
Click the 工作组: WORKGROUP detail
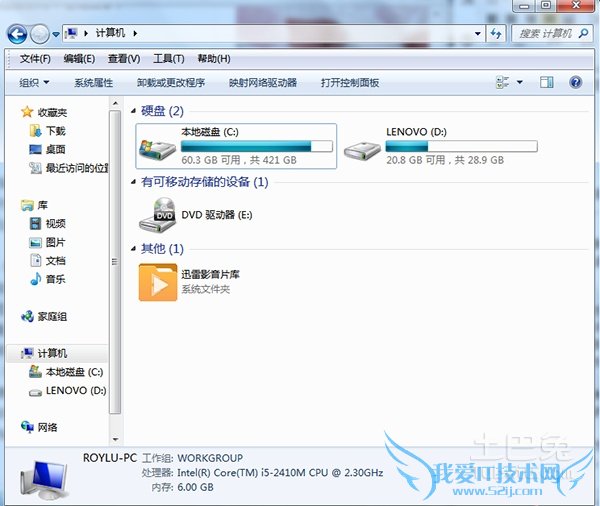(192, 458)
